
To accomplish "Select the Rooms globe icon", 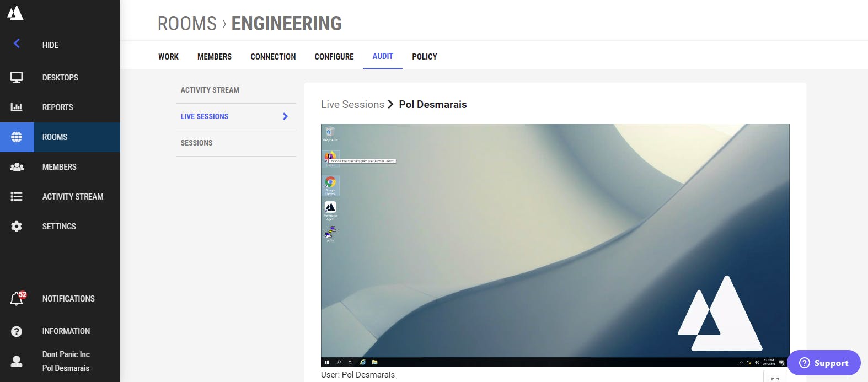I will 17,137.
